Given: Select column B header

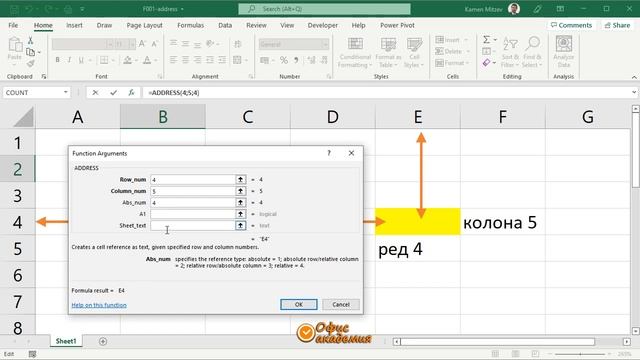Looking at the screenshot, I should 163,117.
